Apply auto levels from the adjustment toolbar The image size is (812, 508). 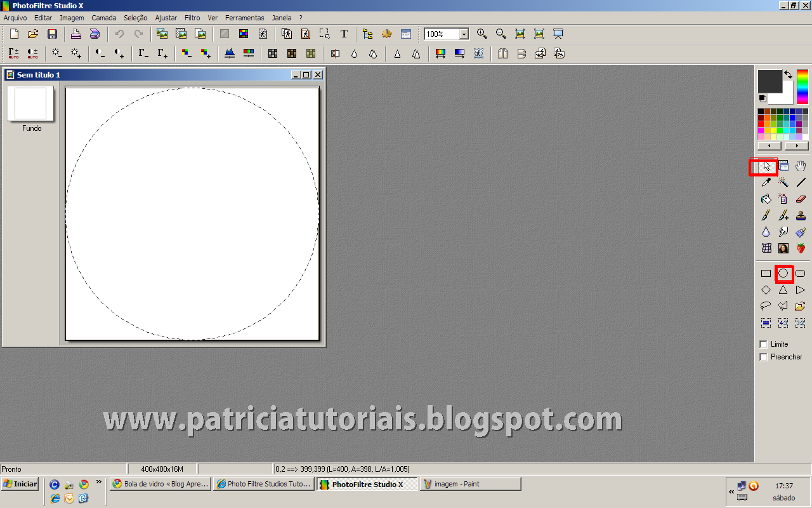pyautogui.click(x=13, y=53)
